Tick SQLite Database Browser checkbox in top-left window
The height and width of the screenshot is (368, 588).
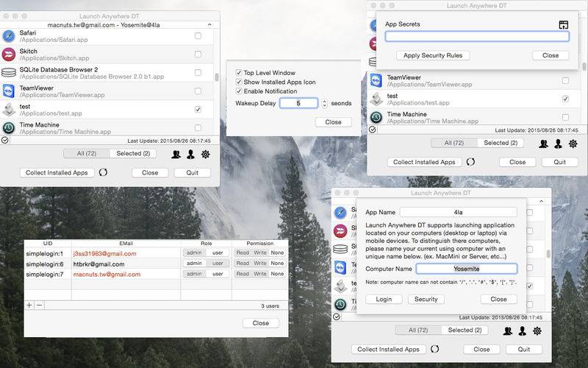pyautogui.click(x=198, y=72)
